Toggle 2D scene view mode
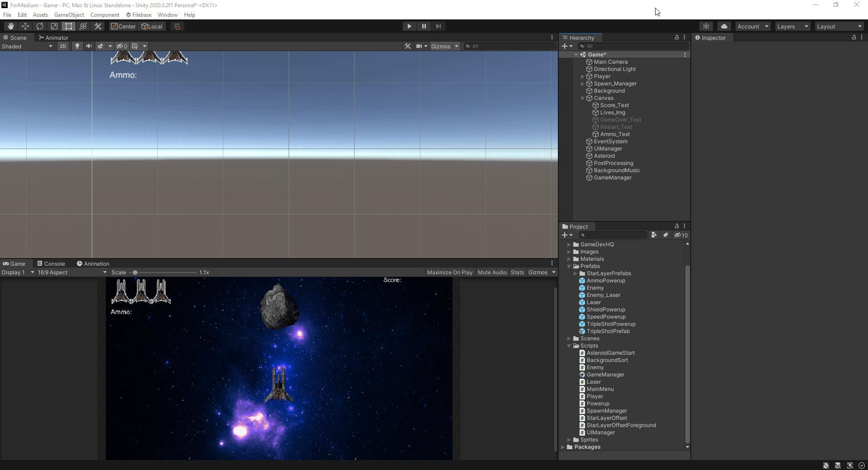The height and width of the screenshot is (470, 868). 63,46
